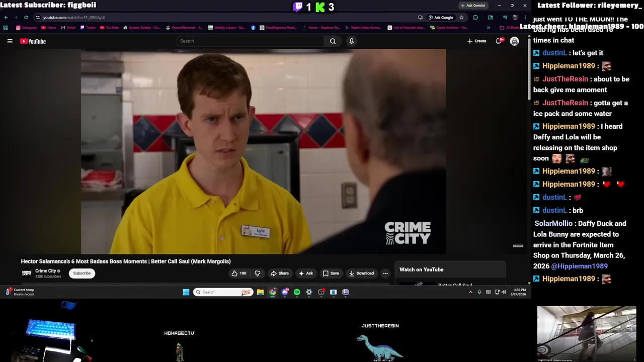
Task: Click the youtube.com address bar
Action: point(226,18)
